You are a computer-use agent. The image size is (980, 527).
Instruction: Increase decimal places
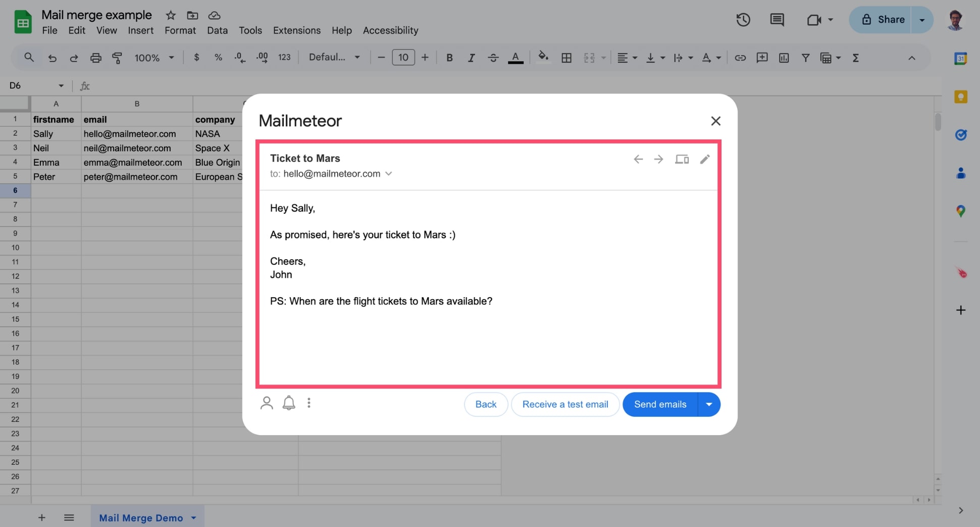click(262, 58)
